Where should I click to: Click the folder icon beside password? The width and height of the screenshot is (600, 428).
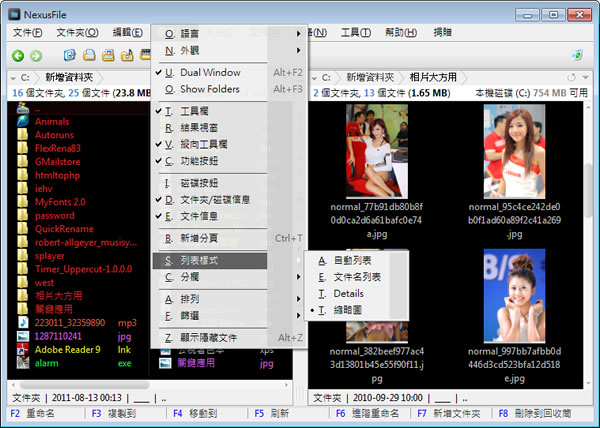click(23, 215)
